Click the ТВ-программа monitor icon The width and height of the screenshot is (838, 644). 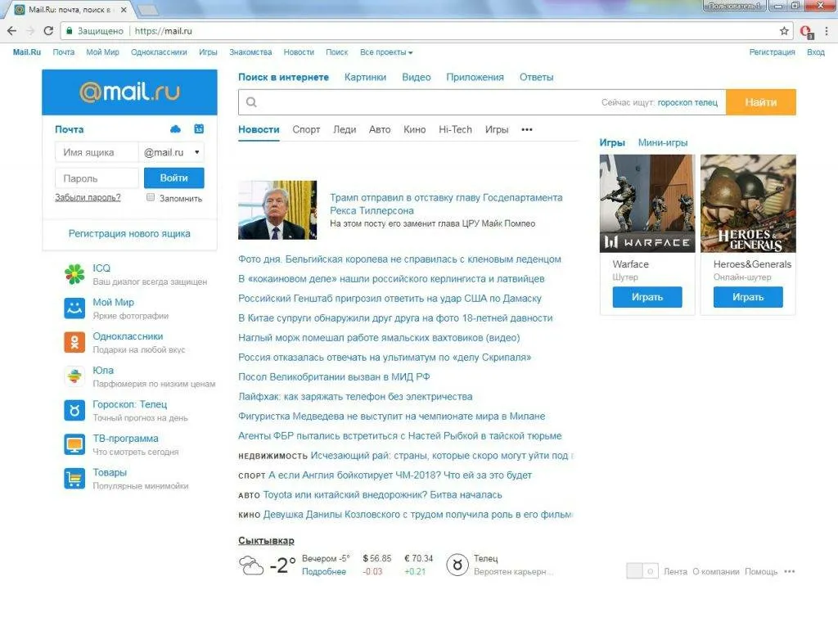tap(74, 444)
